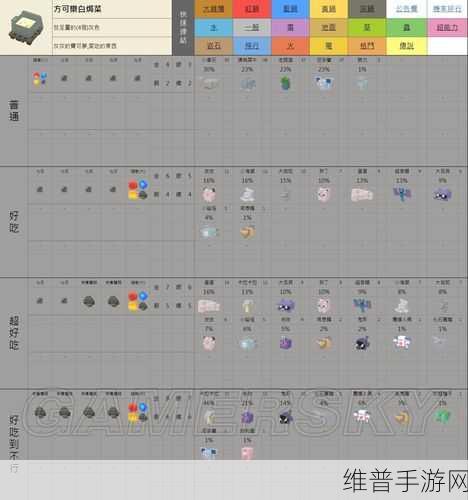Open the 岩石 type link
Viewport: 468px width, 500px height.
tap(214, 46)
